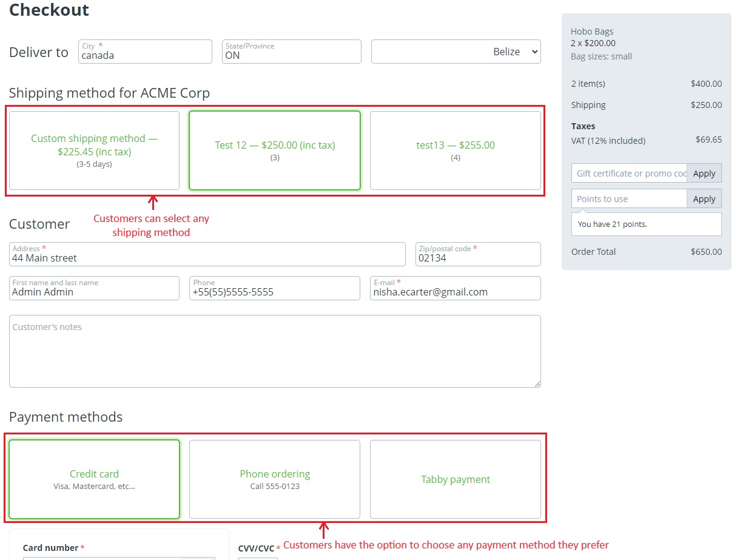Image resolution: width=740 pixels, height=560 pixels.
Task: Click the 'Shipping method for ACME Corp' heading
Action: point(109,93)
